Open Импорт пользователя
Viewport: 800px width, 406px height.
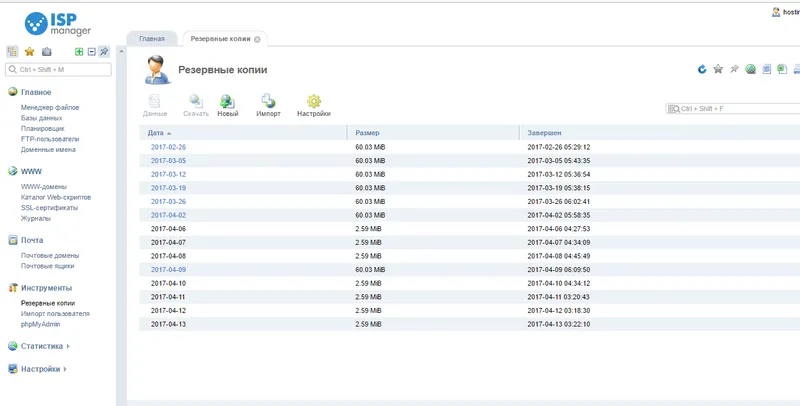[x=55, y=314]
